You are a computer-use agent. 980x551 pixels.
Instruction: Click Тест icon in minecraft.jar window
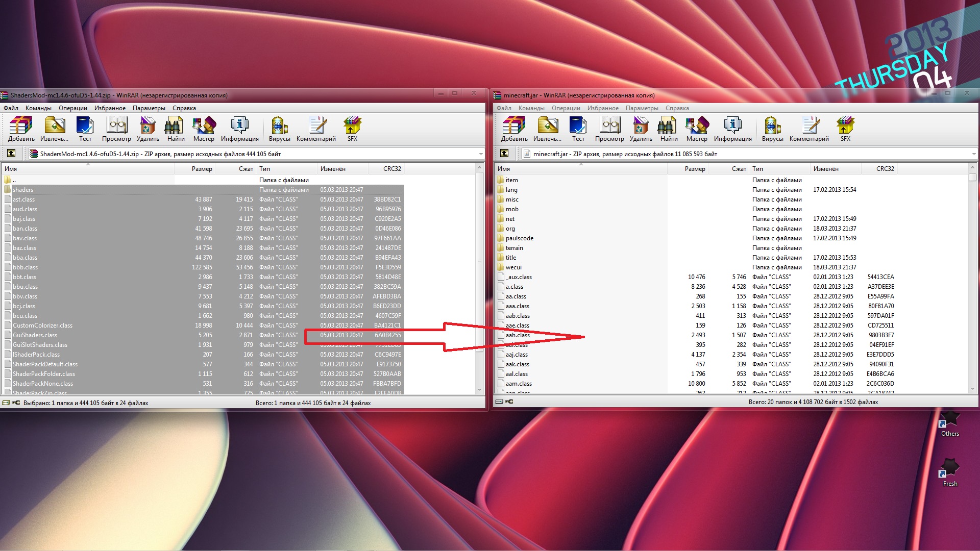tap(578, 129)
